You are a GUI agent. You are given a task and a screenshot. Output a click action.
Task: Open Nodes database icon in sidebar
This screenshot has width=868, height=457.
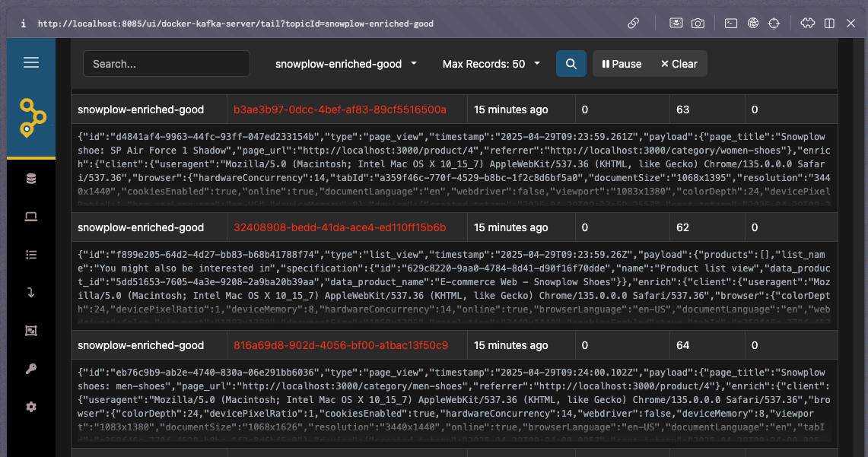point(31,179)
